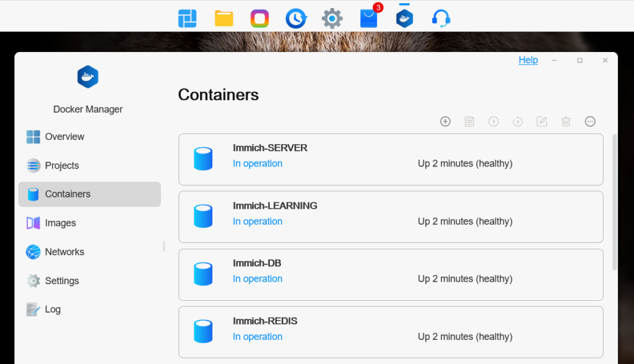The width and height of the screenshot is (634, 364).
Task: Open Docker Manager Settings in the sidebar
Action: (x=62, y=281)
